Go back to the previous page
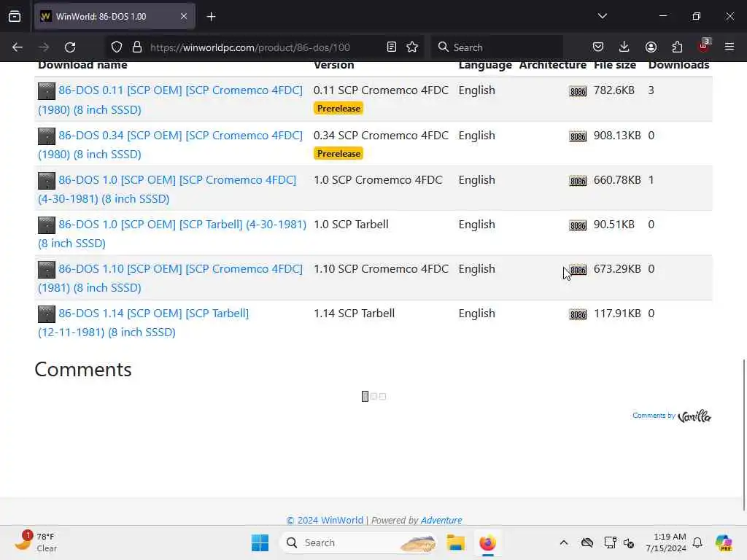Image resolution: width=747 pixels, height=560 pixels. 18,47
